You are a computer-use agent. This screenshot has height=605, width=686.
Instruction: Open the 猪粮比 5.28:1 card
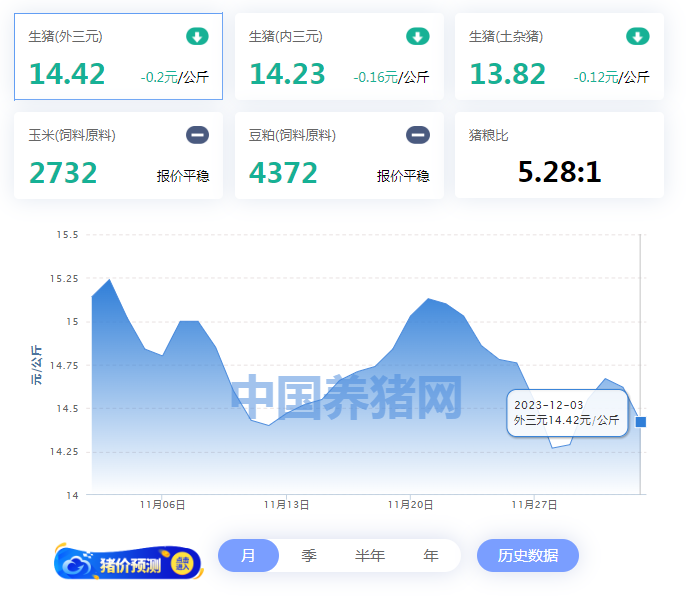559,172
